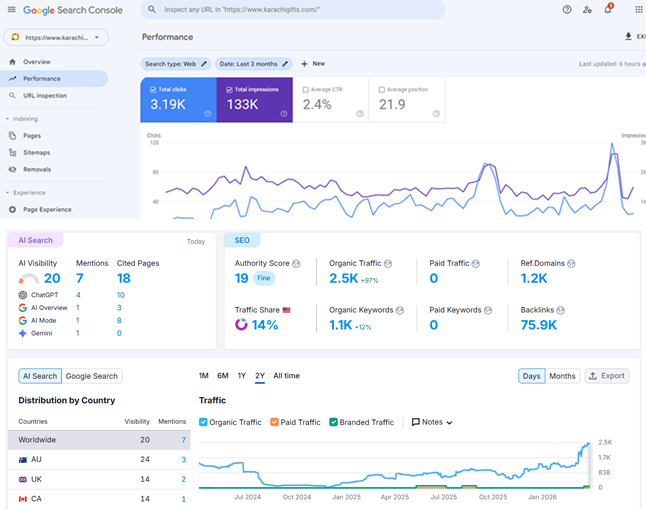Image resolution: width=646 pixels, height=510 pixels.
Task: Open URL inspection in the sidebar
Action: pyautogui.click(x=44, y=95)
